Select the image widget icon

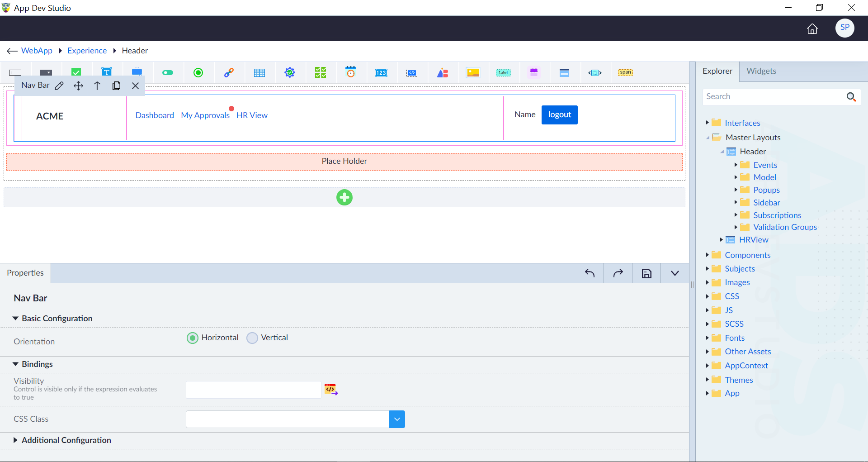473,73
